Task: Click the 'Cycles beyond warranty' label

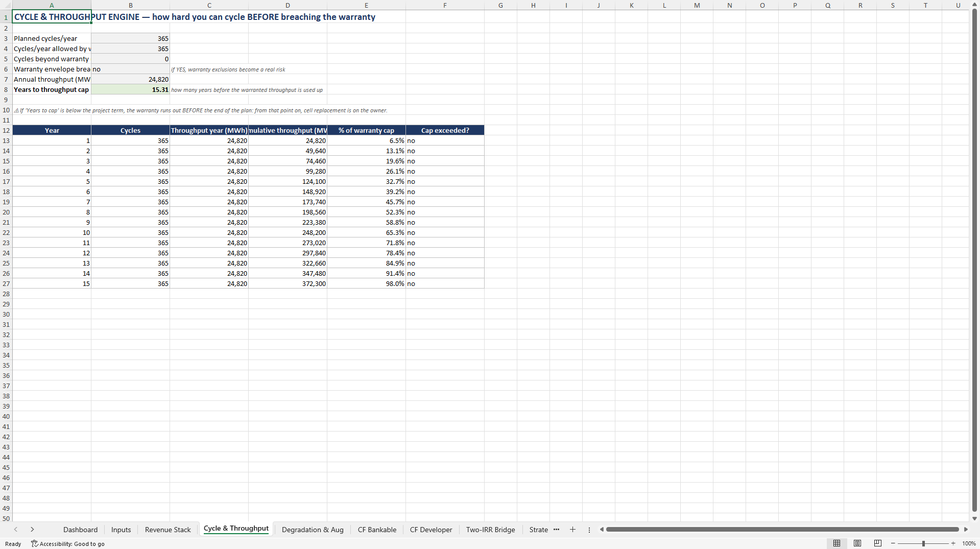Action: click(x=52, y=59)
